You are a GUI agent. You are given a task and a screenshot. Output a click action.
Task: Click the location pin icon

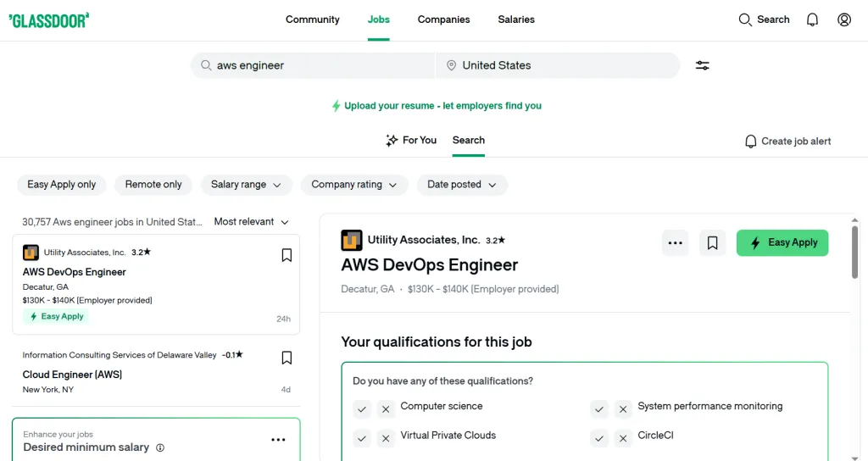(451, 65)
